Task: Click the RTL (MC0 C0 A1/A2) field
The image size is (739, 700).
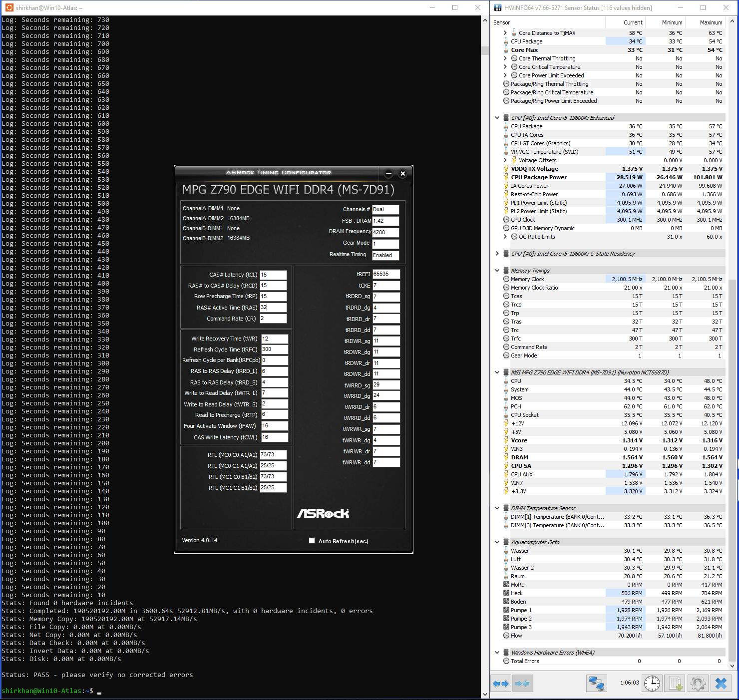Action: (273, 455)
